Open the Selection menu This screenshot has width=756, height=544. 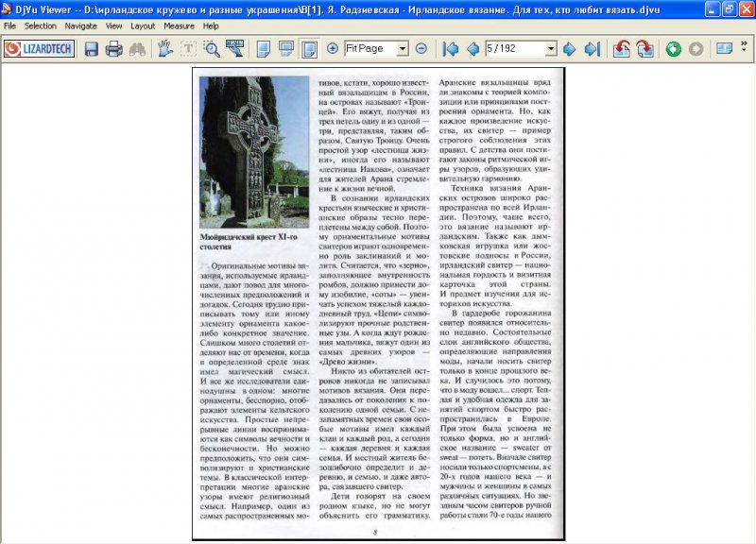(x=41, y=26)
